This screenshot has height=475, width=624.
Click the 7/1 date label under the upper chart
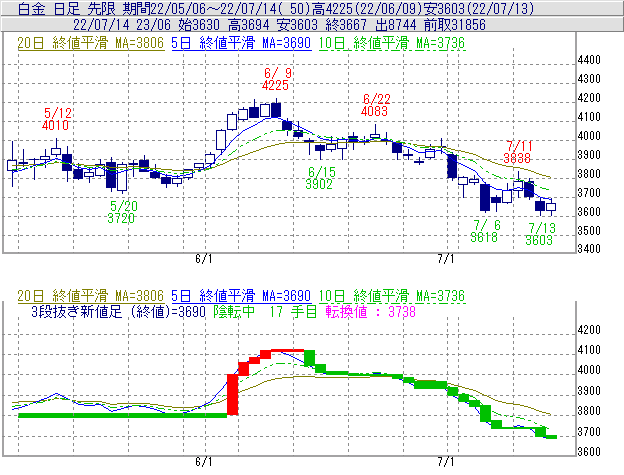coord(446,259)
